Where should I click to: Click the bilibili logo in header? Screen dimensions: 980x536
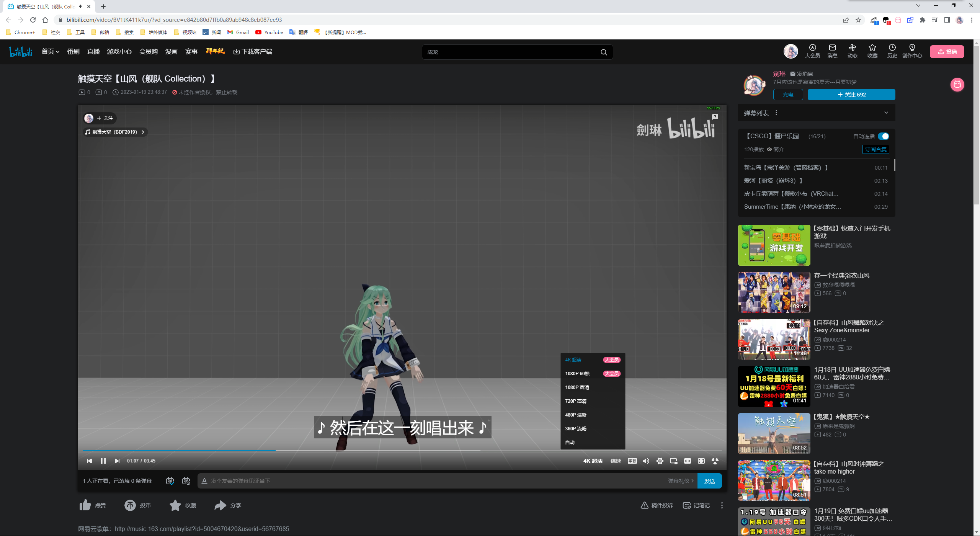point(21,52)
